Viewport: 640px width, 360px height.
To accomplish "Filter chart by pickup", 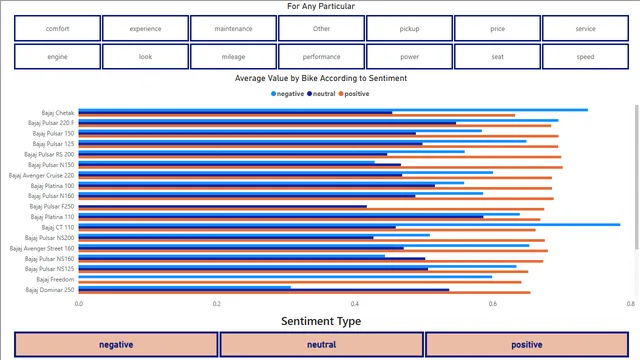I will point(409,29).
